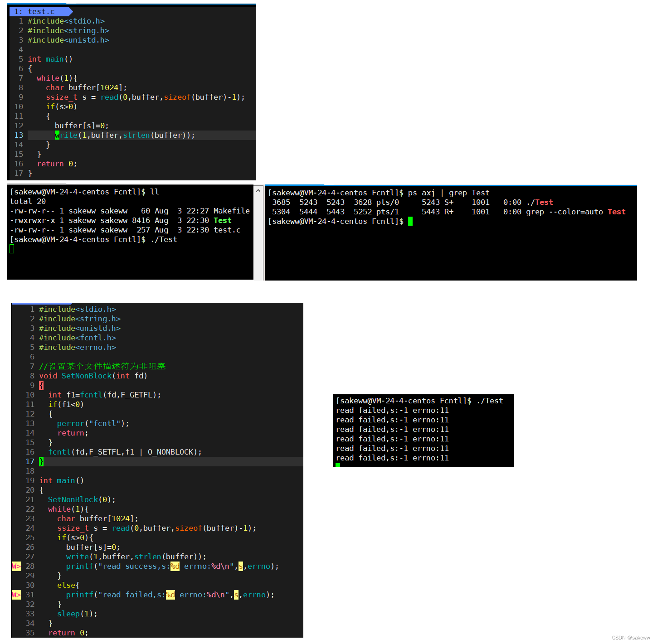Click the perror("fcntl") call
Image resolution: width=657 pixels, height=644 pixels.
coord(93,423)
